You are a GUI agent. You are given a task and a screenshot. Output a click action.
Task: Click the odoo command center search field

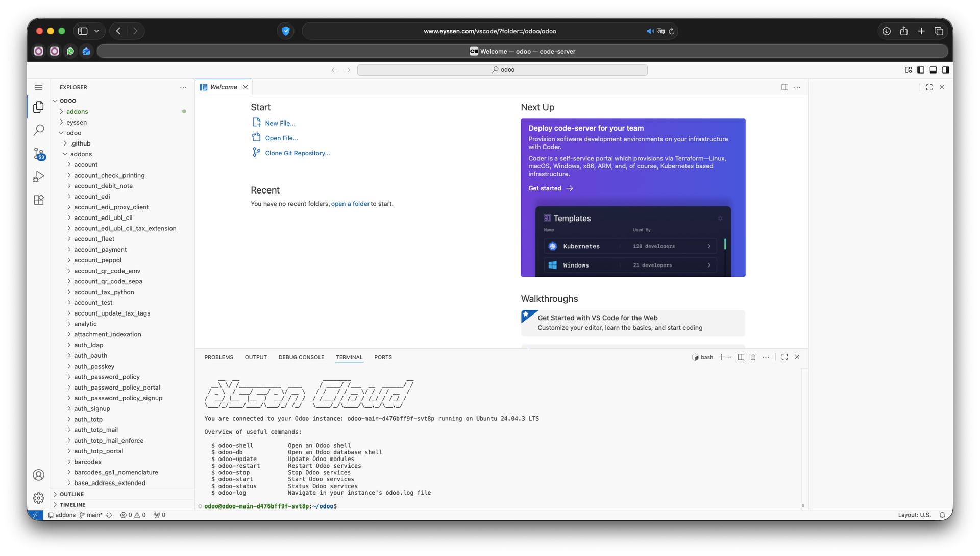tap(502, 70)
